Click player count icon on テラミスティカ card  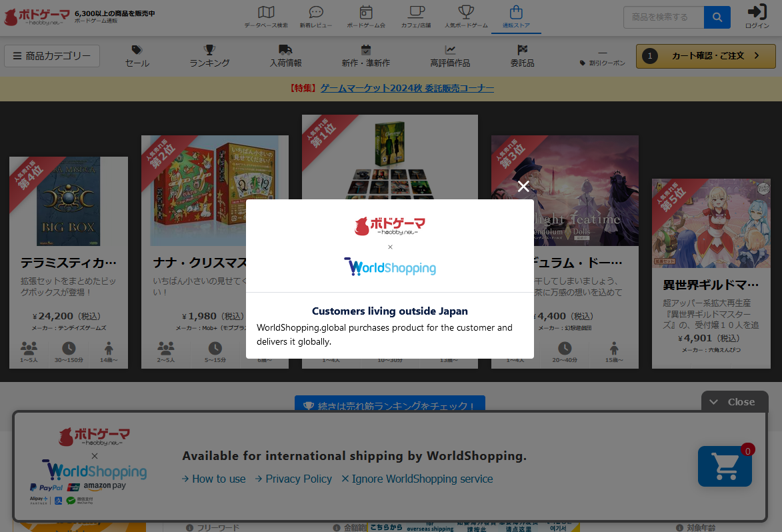(x=29, y=347)
